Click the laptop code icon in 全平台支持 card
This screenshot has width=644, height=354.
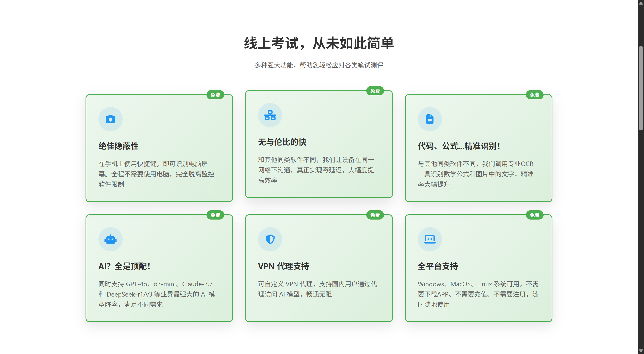(x=429, y=239)
